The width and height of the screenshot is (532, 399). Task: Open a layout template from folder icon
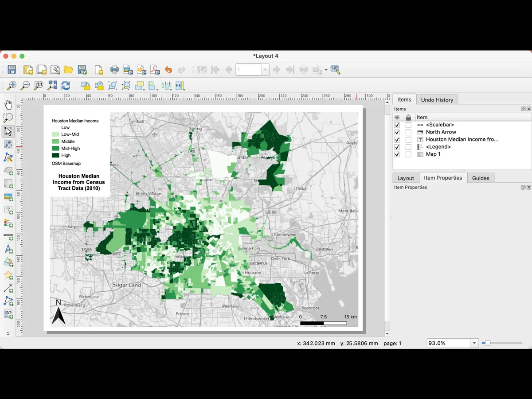pyautogui.click(x=68, y=70)
